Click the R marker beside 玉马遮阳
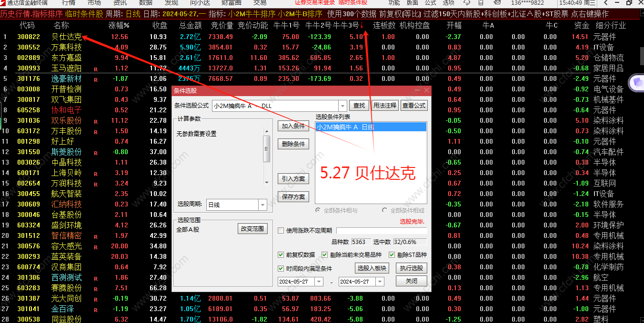The image size is (644, 323). tap(96, 69)
